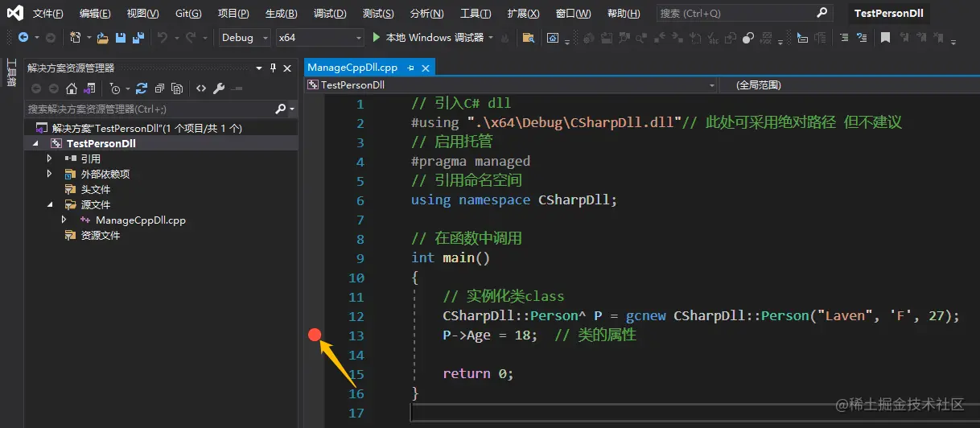The image size is (980, 428).
Task: Open the 工具(T) menu
Action: click(x=475, y=14)
